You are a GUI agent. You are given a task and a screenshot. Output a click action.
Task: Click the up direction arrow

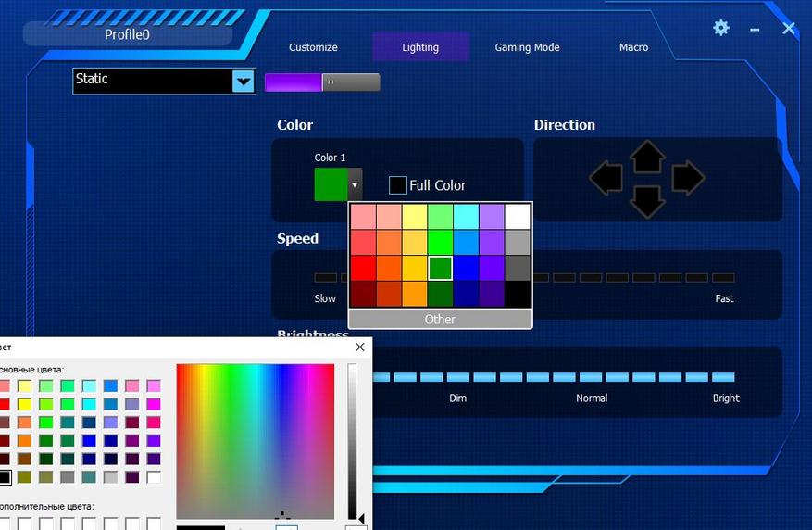tap(647, 157)
